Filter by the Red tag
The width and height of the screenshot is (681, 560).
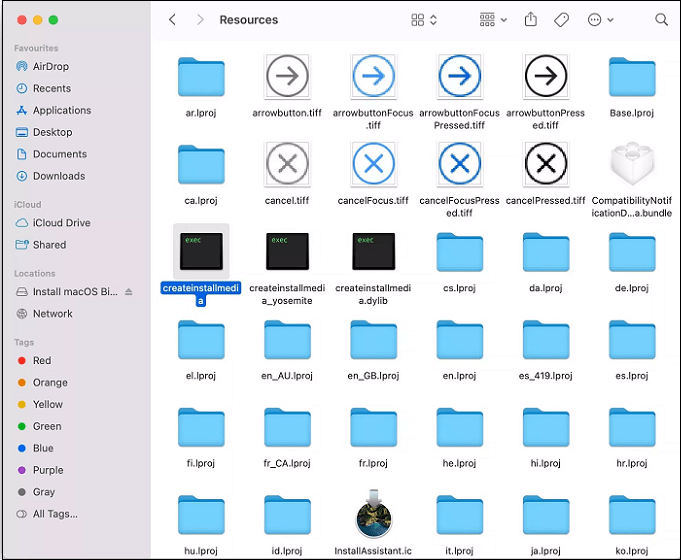(x=41, y=361)
